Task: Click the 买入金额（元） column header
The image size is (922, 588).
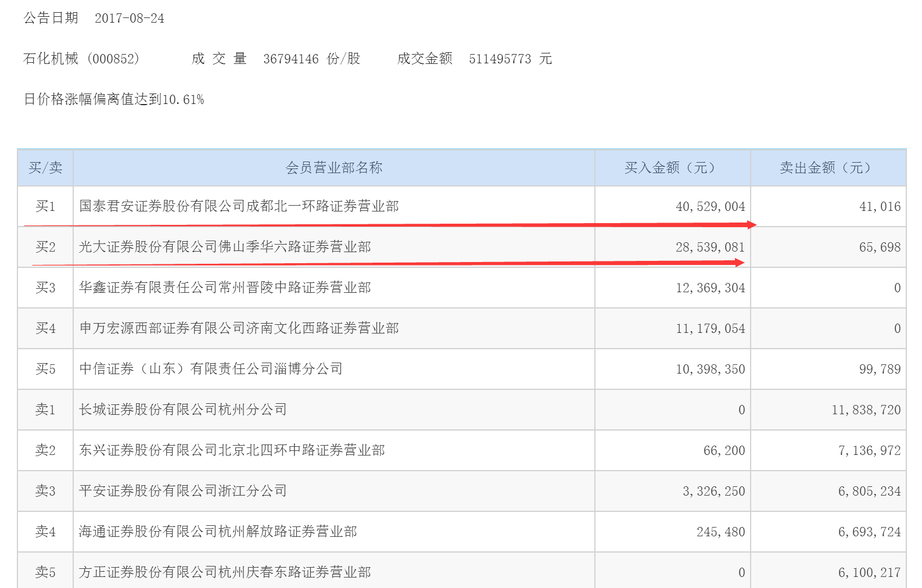Action: (x=673, y=168)
